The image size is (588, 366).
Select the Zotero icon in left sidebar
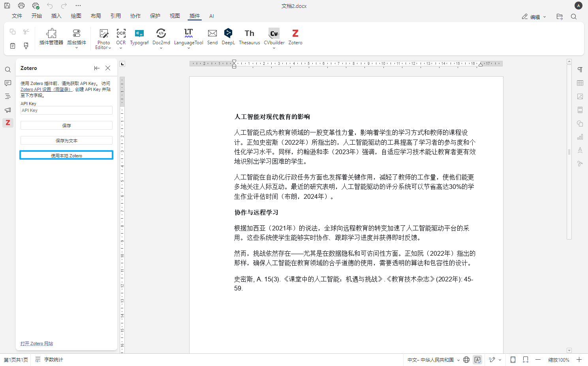tap(8, 123)
